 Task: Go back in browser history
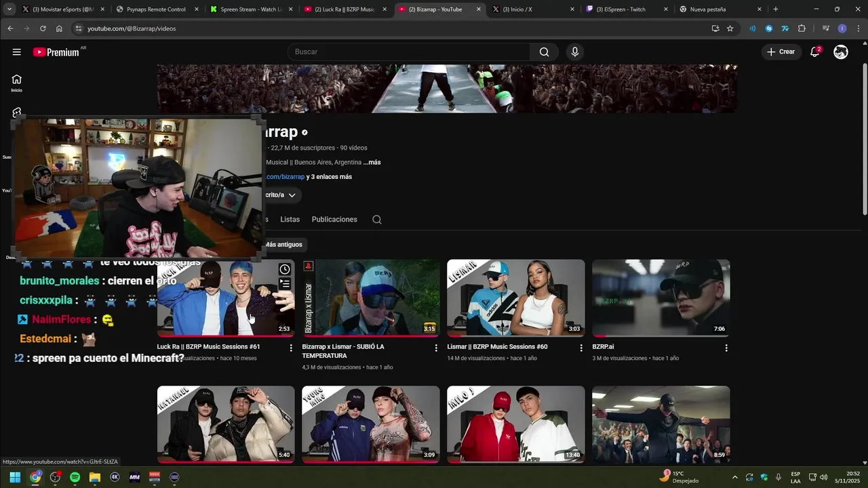pos(10,28)
